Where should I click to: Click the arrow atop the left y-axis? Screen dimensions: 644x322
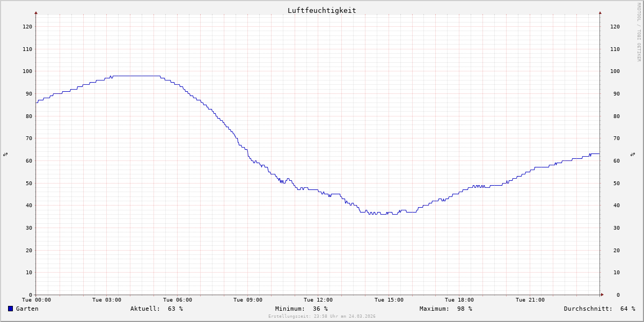point(36,12)
